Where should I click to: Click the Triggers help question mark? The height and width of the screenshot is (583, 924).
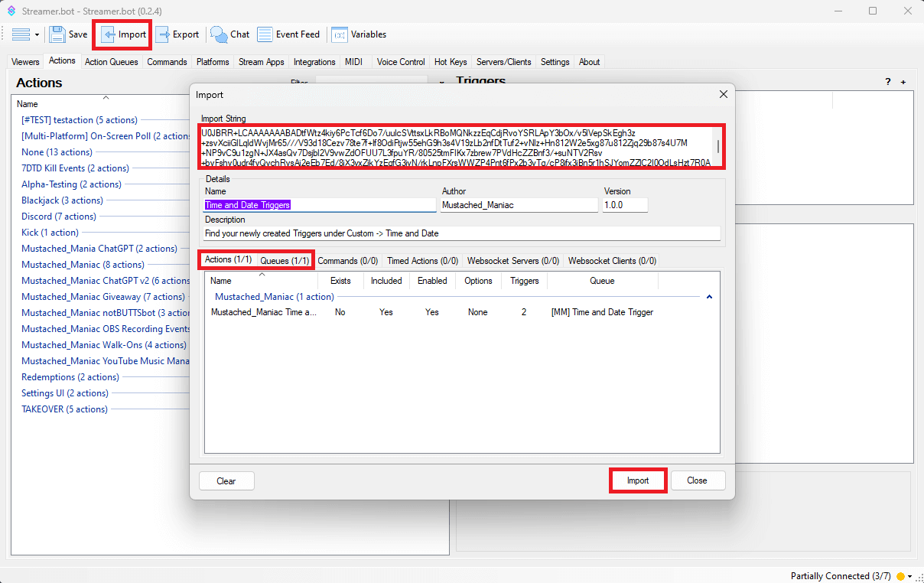pyautogui.click(x=888, y=82)
